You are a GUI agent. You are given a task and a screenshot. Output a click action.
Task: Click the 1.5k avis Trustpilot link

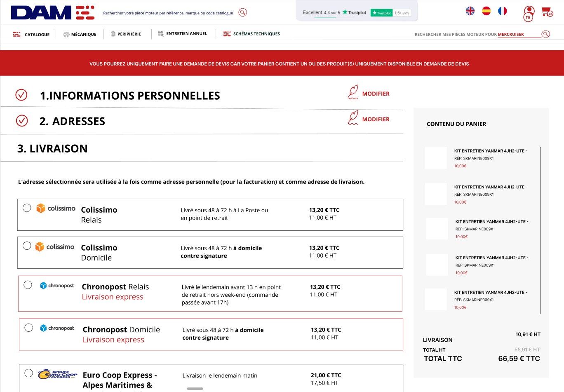pyautogui.click(x=402, y=13)
